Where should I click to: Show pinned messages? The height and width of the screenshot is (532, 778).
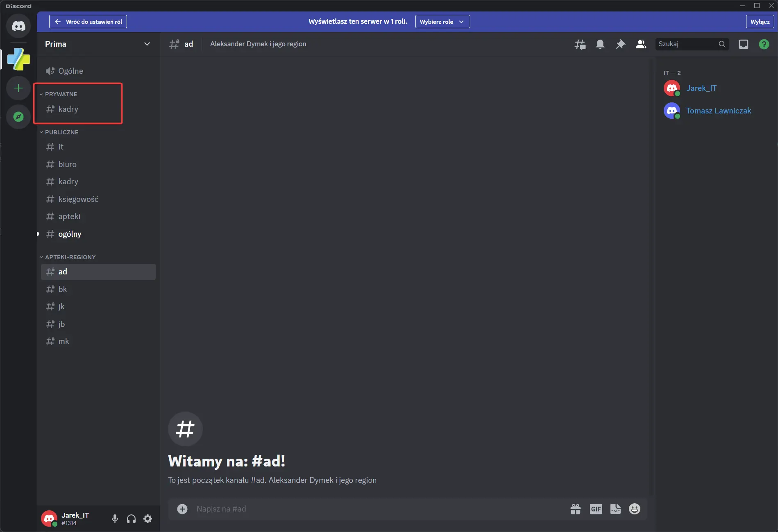click(621, 44)
